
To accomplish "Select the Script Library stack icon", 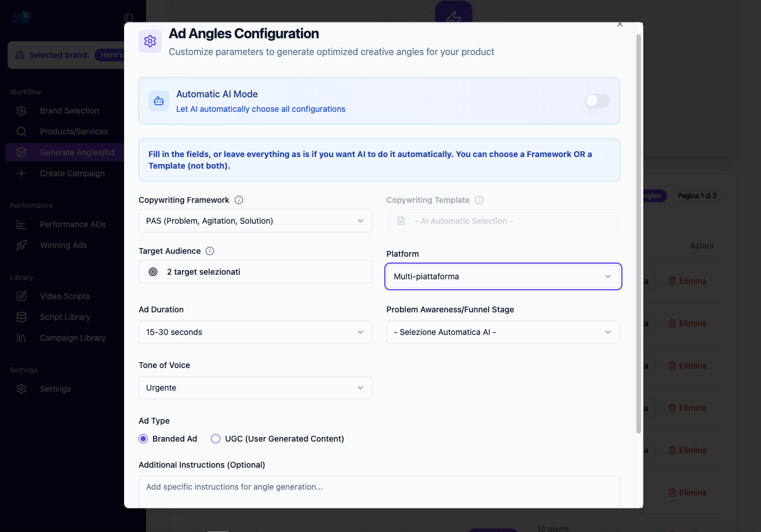I will pyautogui.click(x=21, y=317).
